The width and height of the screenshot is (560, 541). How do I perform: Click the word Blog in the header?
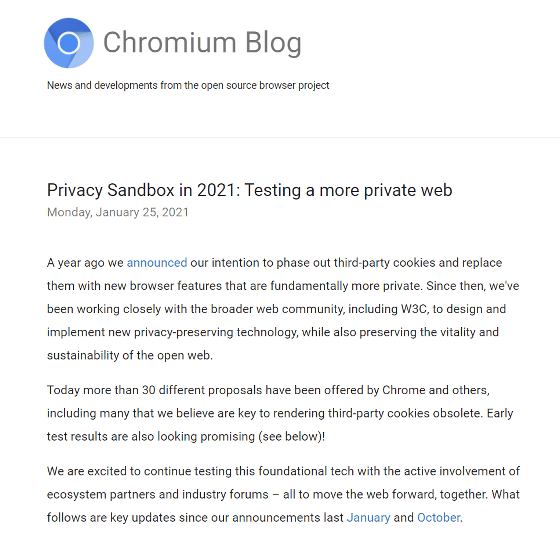[x=273, y=43]
